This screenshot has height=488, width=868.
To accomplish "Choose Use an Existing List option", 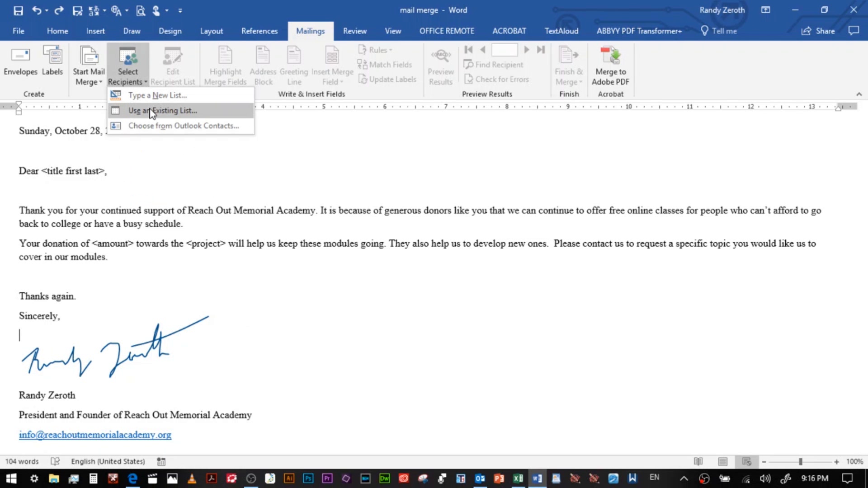I will [x=162, y=110].
